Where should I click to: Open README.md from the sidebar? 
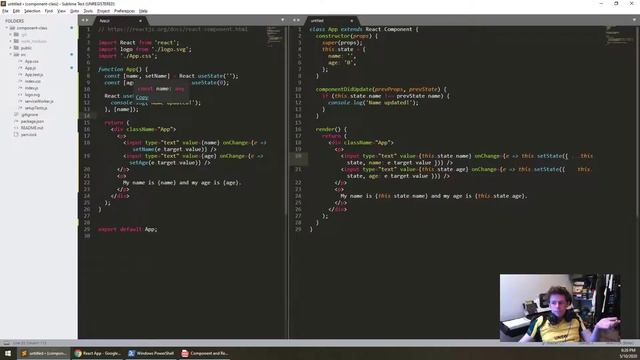pyautogui.click(x=32, y=128)
